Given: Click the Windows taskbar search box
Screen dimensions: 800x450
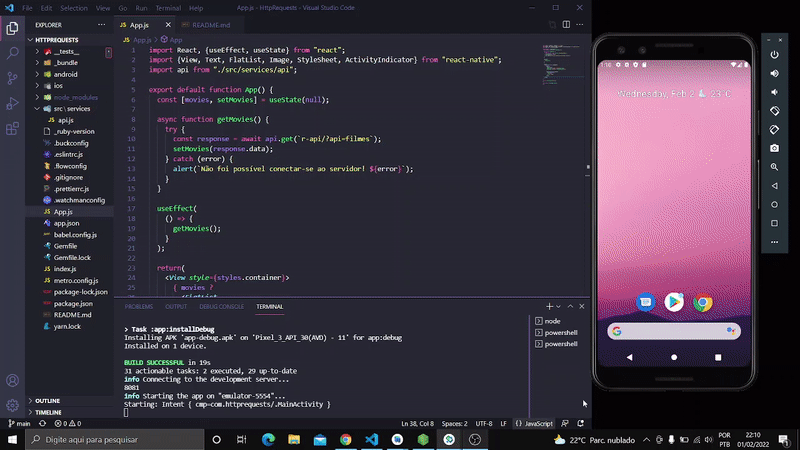Looking at the screenshot, I should click(x=115, y=439).
